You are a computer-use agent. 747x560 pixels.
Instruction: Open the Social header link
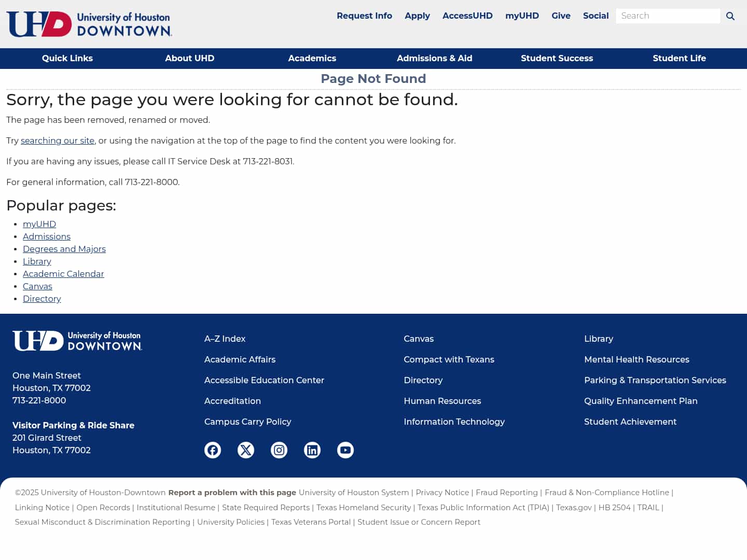[596, 16]
